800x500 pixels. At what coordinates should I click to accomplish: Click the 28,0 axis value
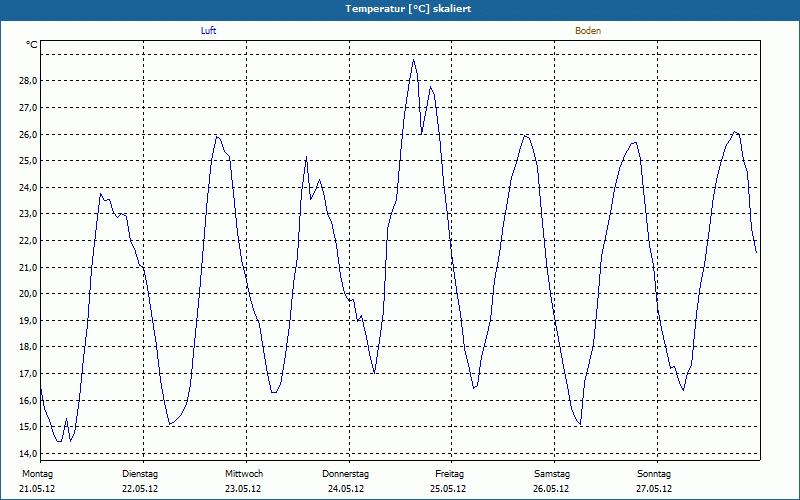tap(29, 81)
